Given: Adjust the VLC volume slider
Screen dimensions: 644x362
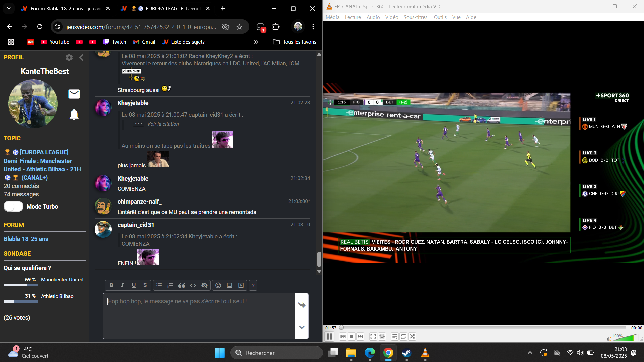Looking at the screenshot, I should pos(626,337).
